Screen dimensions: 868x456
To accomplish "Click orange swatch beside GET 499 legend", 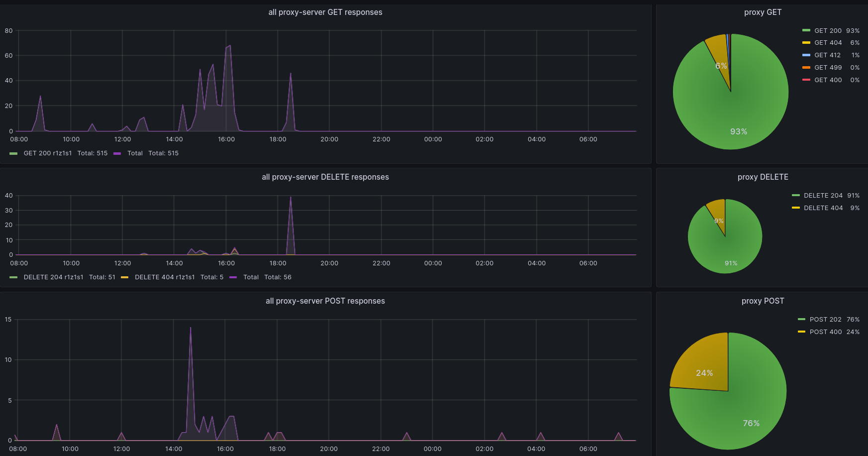I will [x=806, y=68].
